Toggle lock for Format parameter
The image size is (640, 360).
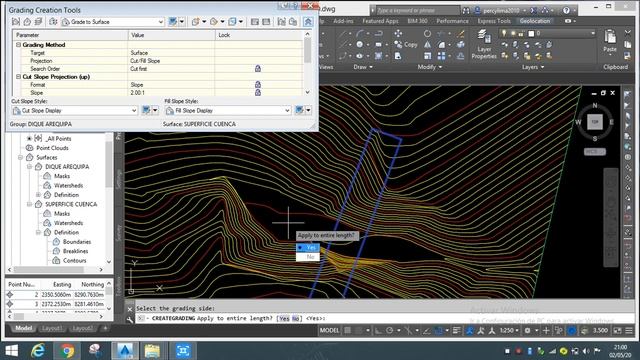[258, 84]
